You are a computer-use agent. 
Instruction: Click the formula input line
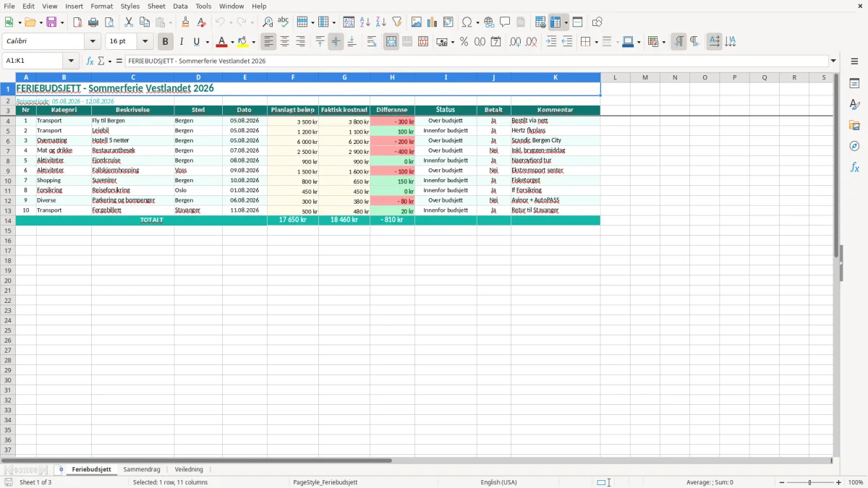click(x=477, y=61)
